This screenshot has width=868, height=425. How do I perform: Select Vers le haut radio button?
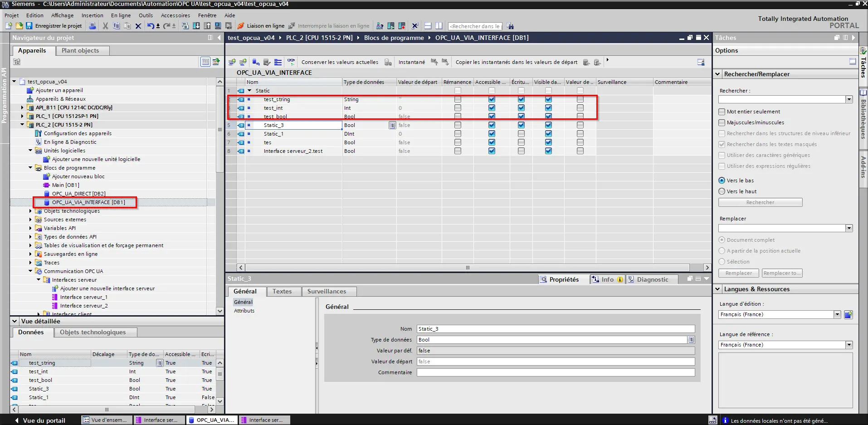pos(722,191)
